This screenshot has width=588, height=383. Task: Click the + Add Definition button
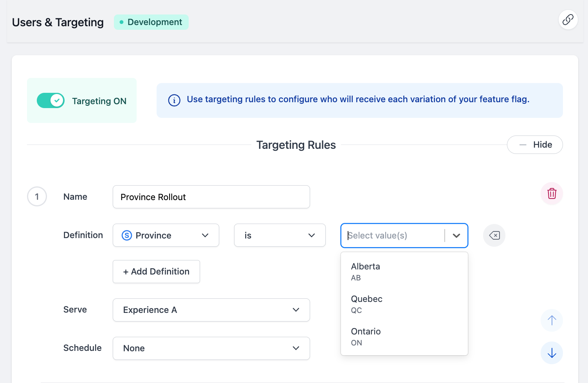(156, 271)
